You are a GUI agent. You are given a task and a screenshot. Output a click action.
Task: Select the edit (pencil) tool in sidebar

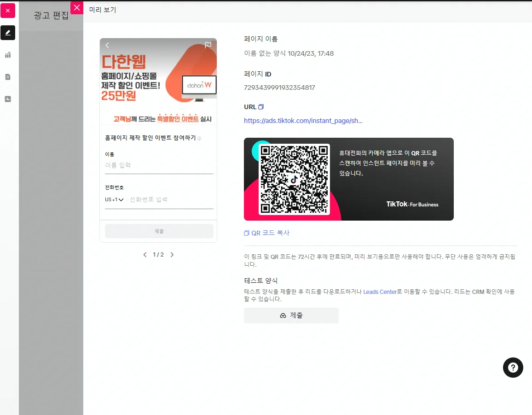coord(7,33)
